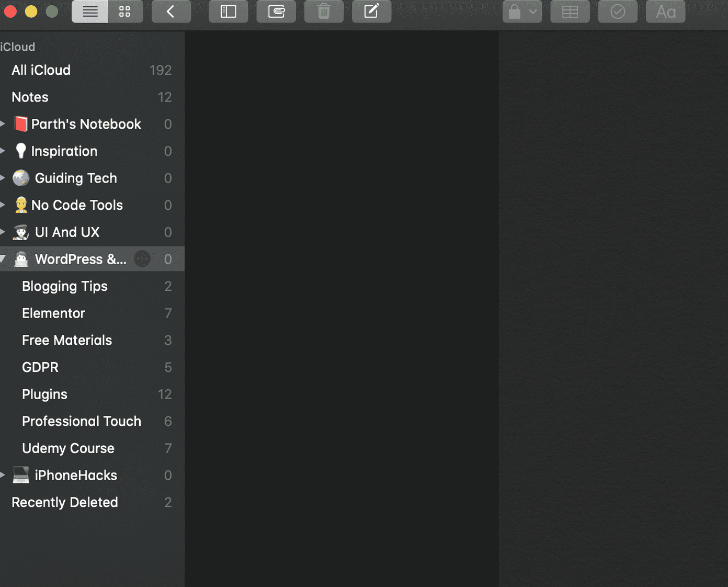Select Guiding Tech folder name
The height and width of the screenshot is (587, 728).
click(x=76, y=178)
